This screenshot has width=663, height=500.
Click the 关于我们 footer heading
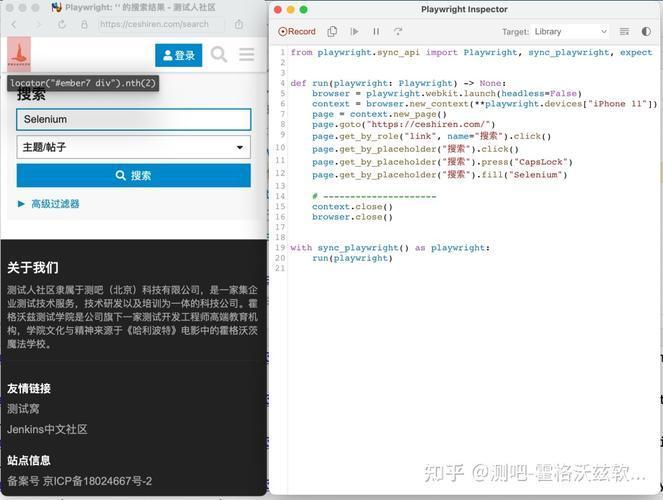[33, 268]
